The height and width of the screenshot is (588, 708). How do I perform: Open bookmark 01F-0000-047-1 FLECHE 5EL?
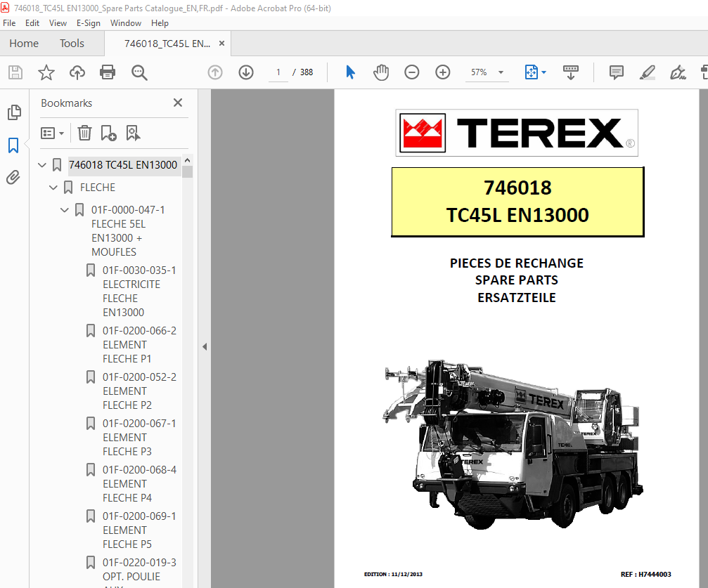pos(128,230)
